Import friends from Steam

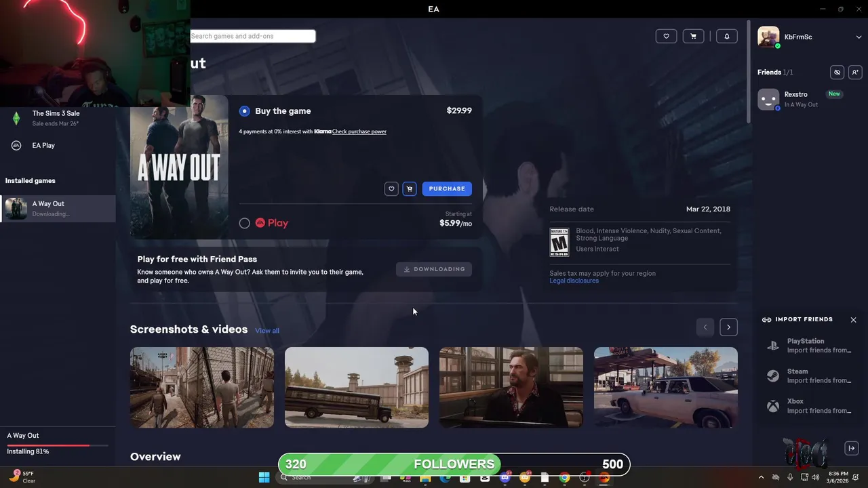click(x=808, y=376)
